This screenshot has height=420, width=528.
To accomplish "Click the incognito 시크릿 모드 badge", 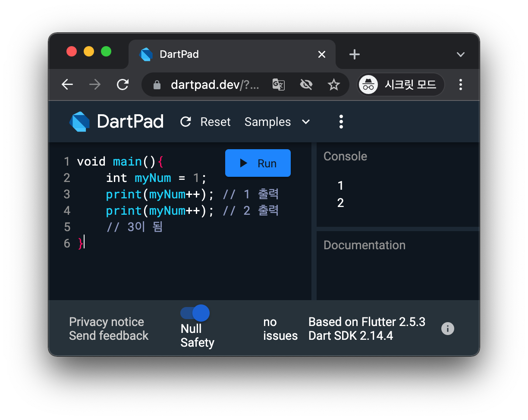I will [x=401, y=85].
